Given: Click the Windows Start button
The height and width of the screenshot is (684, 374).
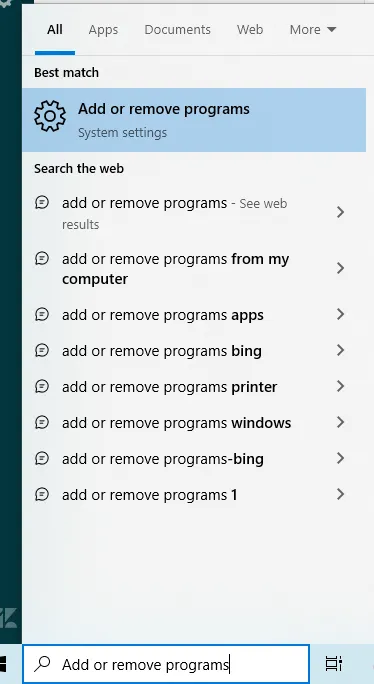Looking at the screenshot, I should (x=3, y=664).
